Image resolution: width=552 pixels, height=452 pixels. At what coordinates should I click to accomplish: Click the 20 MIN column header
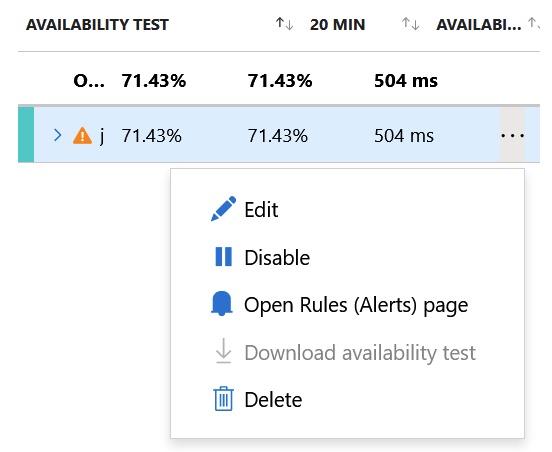click(337, 25)
